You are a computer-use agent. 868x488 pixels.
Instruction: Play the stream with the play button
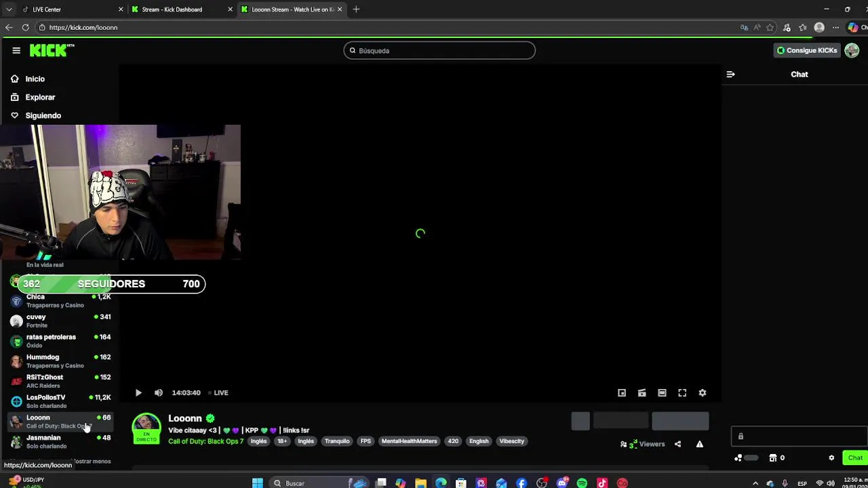pos(138,392)
